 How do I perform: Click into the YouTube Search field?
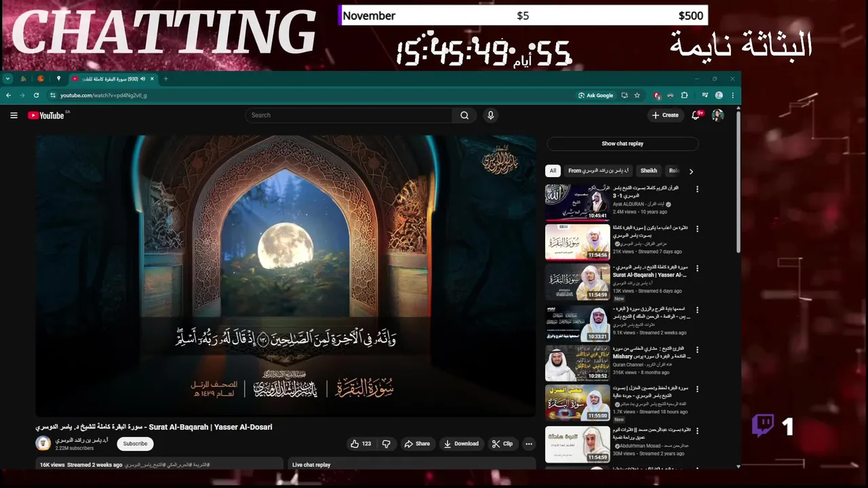(349, 115)
